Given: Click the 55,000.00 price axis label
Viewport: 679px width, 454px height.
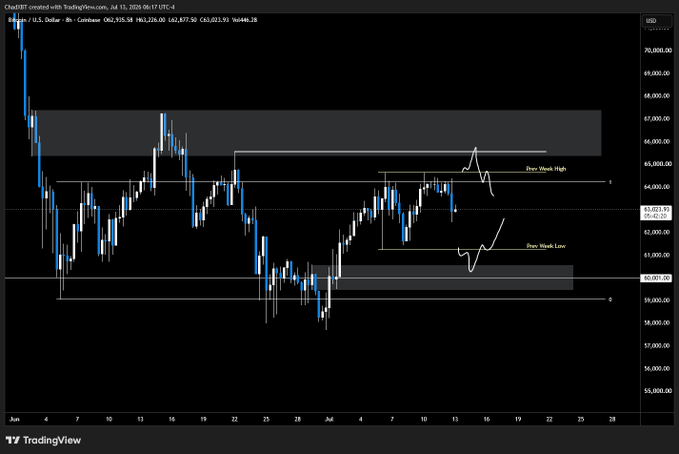Looking at the screenshot, I should (x=657, y=391).
